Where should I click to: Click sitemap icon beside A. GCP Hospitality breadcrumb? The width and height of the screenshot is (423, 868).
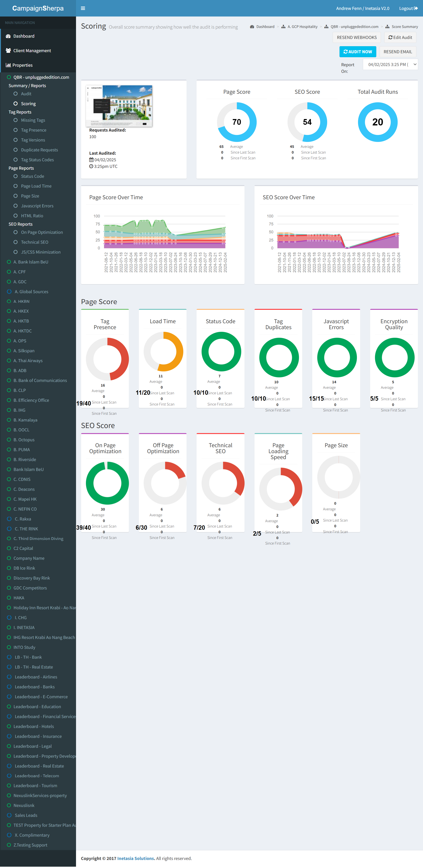point(283,27)
